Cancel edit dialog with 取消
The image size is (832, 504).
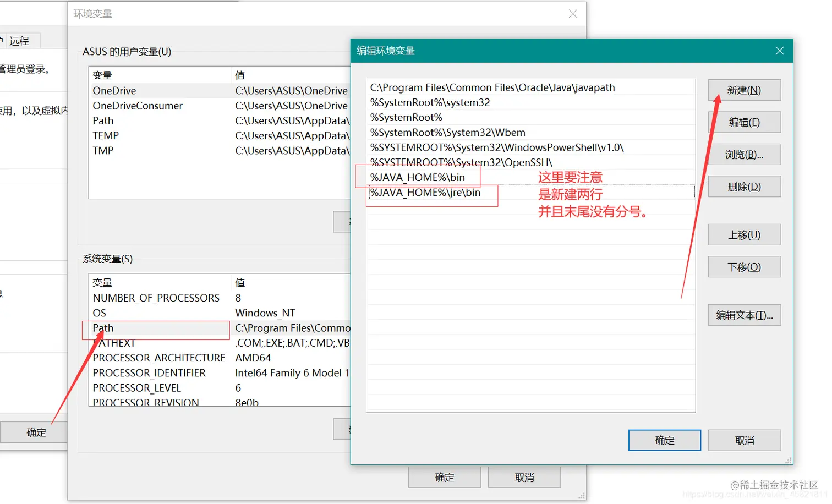[x=744, y=440]
